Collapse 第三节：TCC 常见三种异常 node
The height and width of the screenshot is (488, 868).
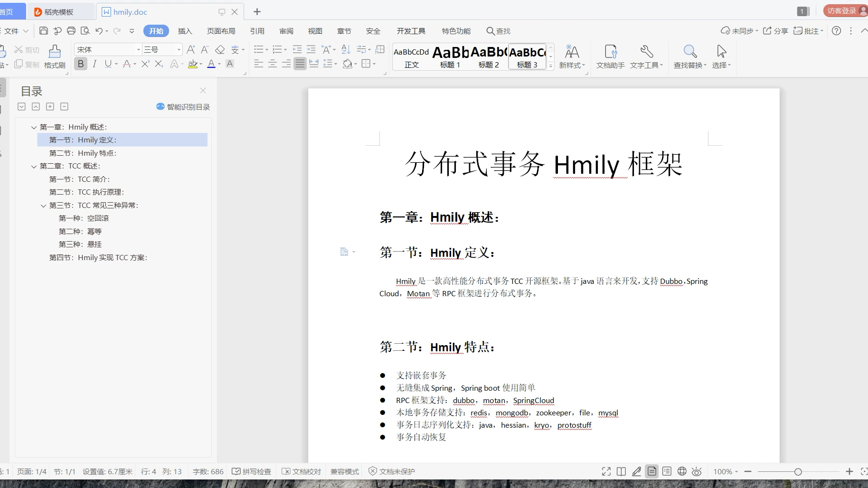43,206
